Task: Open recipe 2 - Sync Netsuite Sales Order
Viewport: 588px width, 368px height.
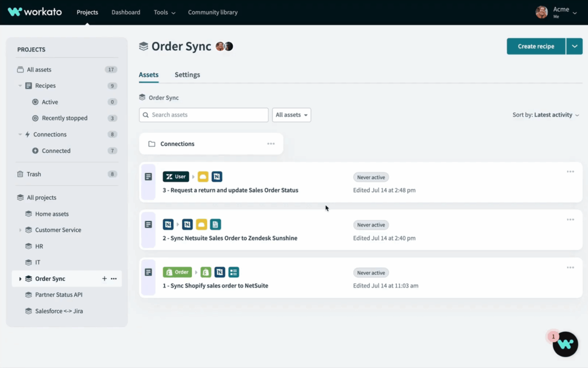Action: 230,238
